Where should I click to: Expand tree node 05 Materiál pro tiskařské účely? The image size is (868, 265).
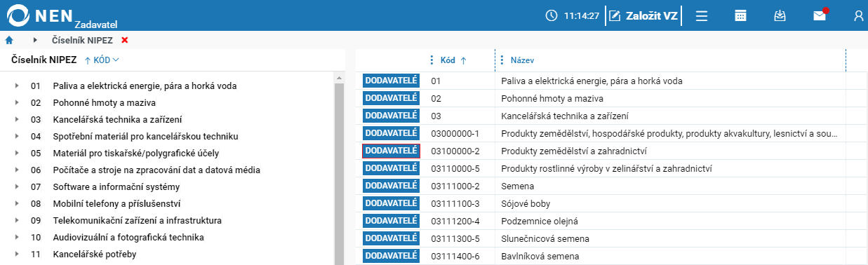click(x=17, y=154)
